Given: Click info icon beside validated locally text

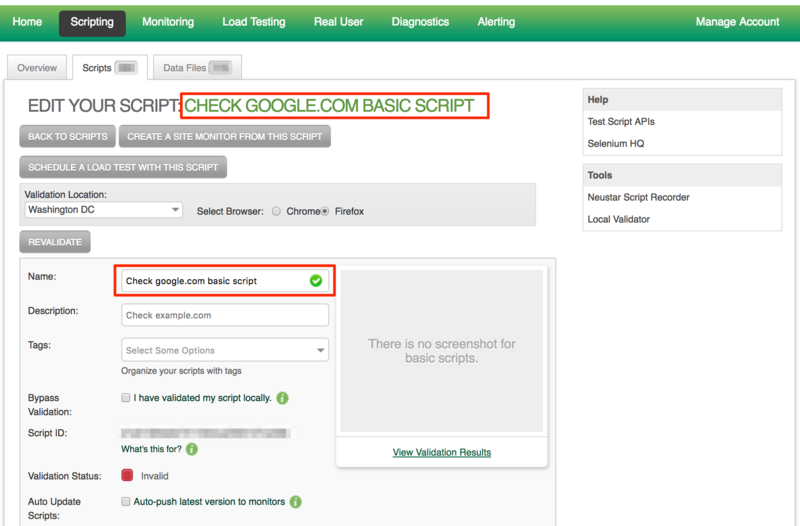Looking at the screenshot, I should (x=282, y=398).
